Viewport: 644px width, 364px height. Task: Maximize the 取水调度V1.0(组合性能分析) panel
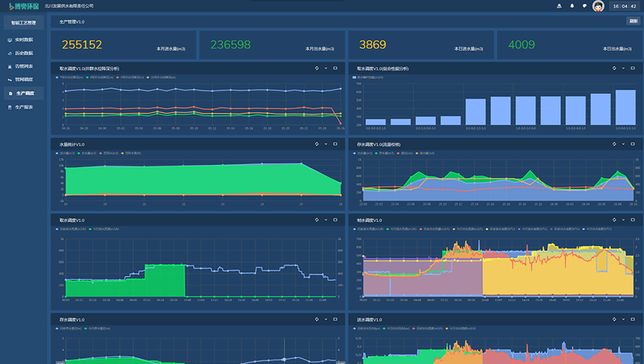(x=632, y=68)
